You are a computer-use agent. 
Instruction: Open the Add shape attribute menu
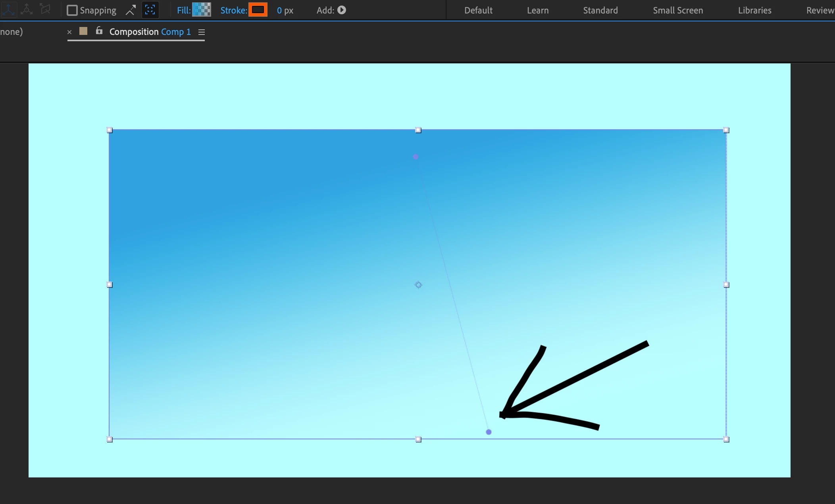[342, 10]
